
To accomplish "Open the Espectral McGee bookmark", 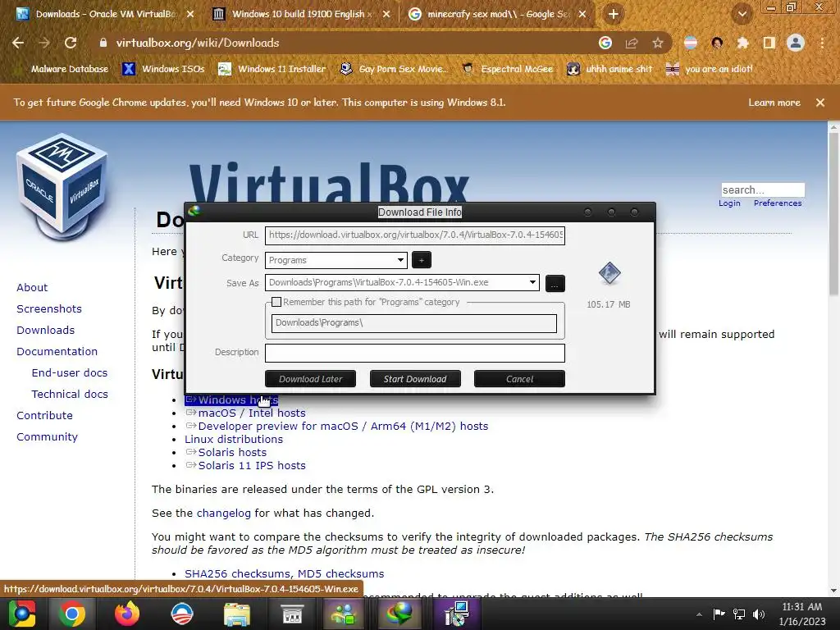I will point(507,69).
